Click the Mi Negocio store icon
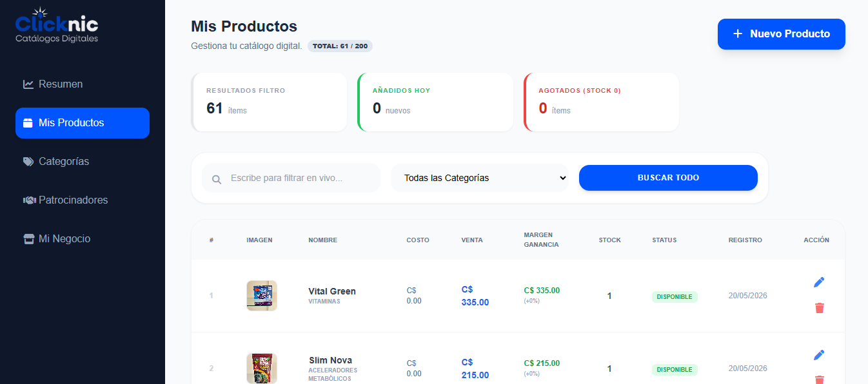Image resolution: width=868 pixels, height=384 pixels. tap(28, 239)
